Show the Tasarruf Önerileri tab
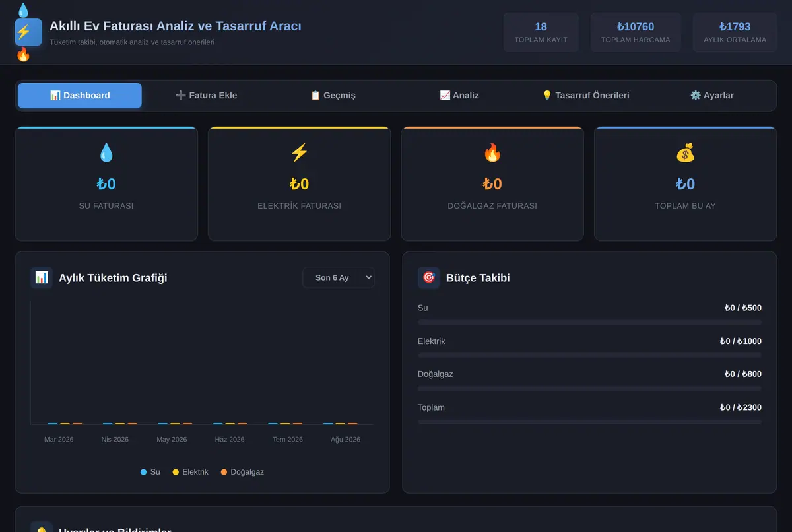This screenshot has width=792, height=532. (x=585, y=95)
